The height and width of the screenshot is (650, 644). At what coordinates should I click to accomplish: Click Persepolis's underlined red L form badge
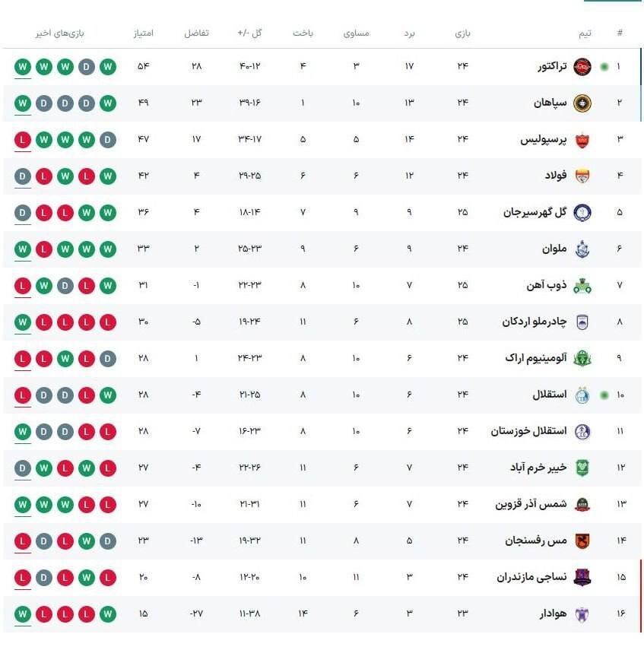(x=23, y=140)
